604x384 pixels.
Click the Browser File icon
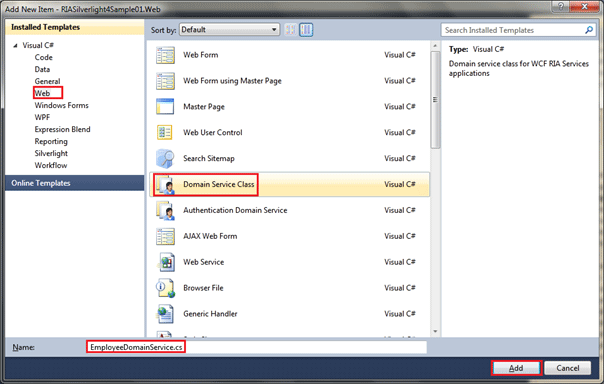tap(165, 288)
